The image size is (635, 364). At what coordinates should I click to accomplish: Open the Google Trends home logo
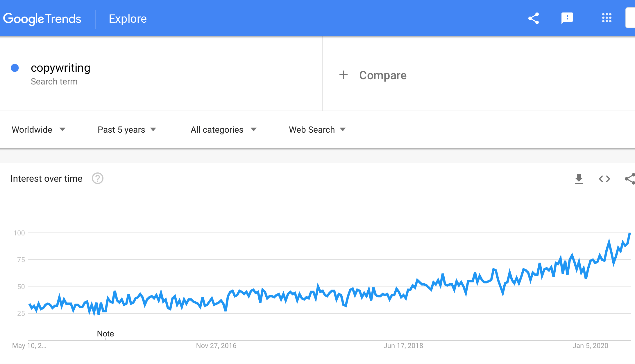(42, 19)
